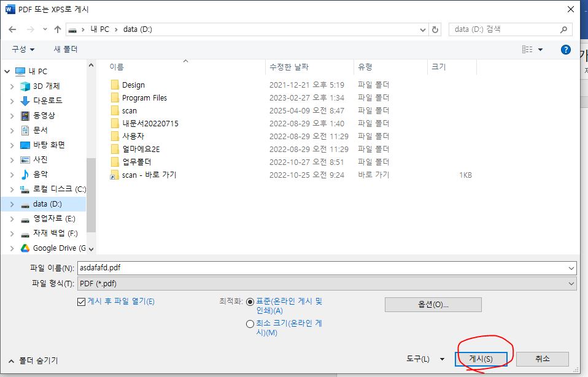Open the 파일 이름 history dropdown arrow
The height and width of the screenshot is (377, 588).
(x=571, y=268)
